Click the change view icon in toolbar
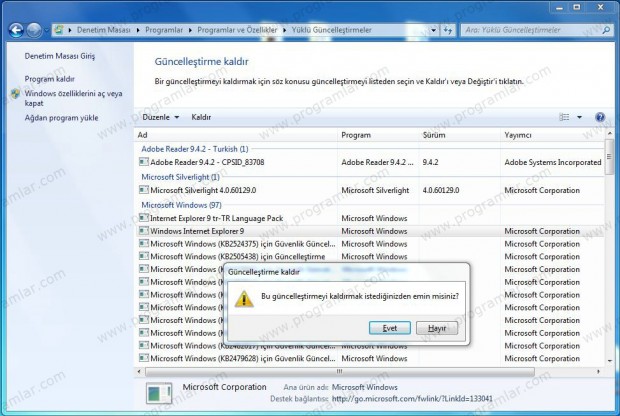620x416 pixels. coord(564,117)
